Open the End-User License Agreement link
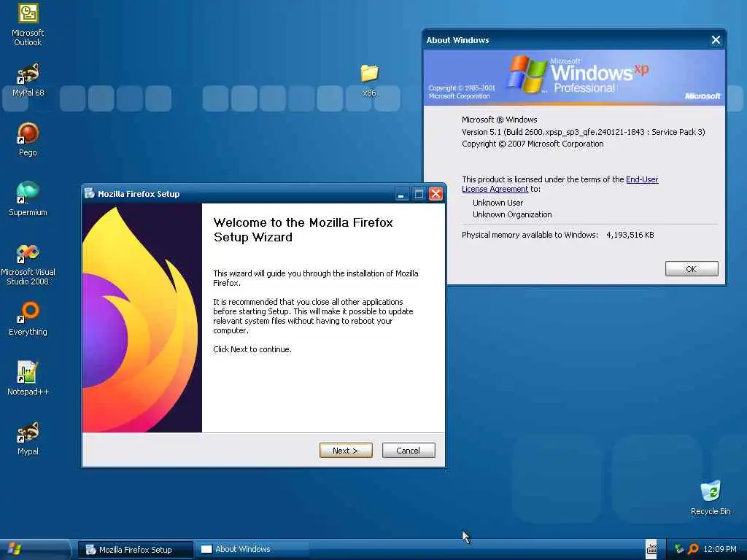The image size is (747, 560). pyautogui.click(x=560, y=184)
